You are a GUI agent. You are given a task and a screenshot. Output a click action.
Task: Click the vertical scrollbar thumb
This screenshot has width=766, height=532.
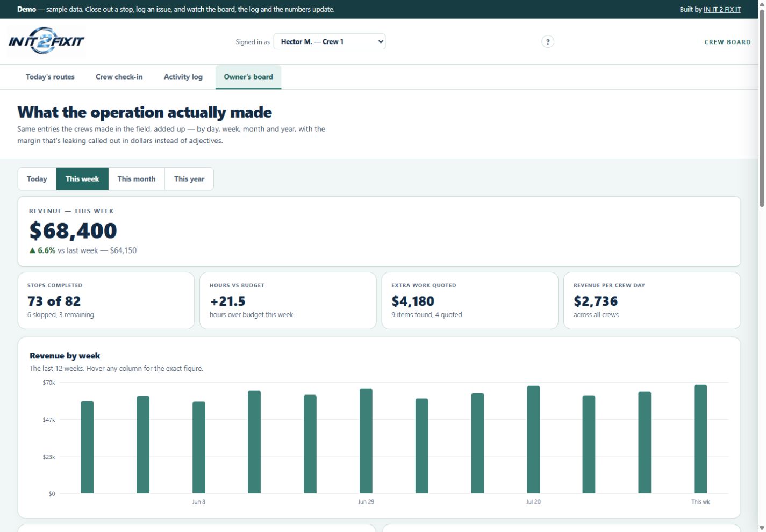tap(762, 107)
